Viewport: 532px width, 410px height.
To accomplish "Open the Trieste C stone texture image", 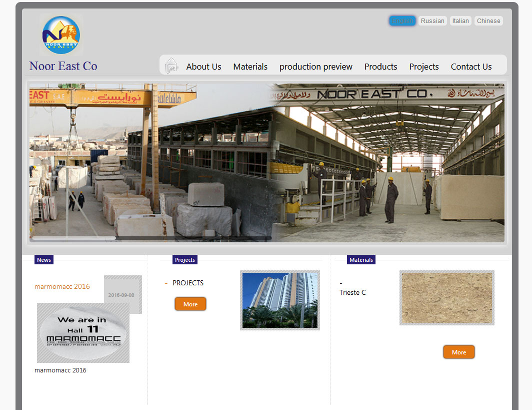I will (x=446, y=298).
